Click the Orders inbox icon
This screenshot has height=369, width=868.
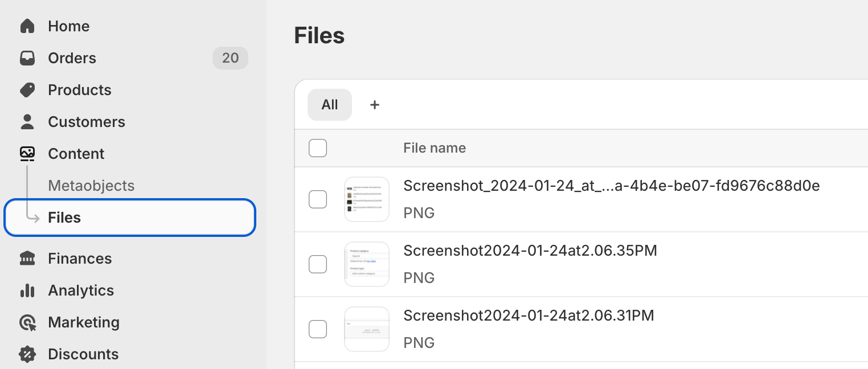(27, 58)
